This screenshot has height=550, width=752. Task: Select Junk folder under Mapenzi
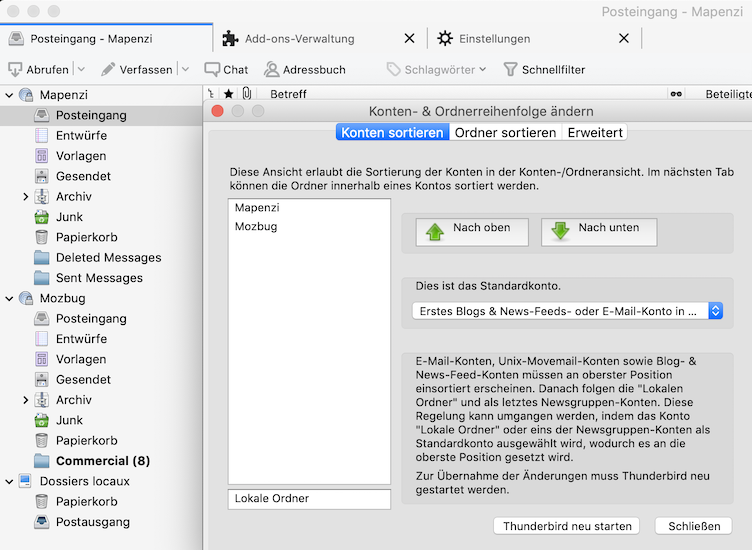pyautogui.click(x=69, y=217)
